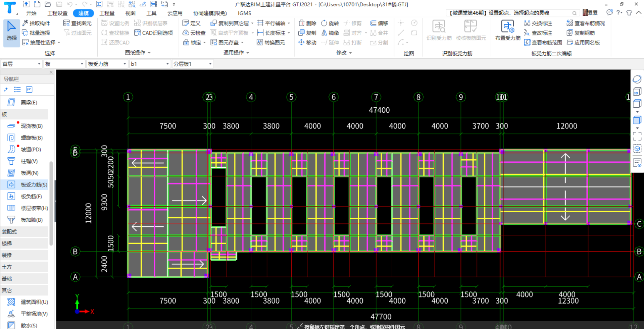
Task: Click the 长度标注 tool
Action: click(x=274, y=33)
